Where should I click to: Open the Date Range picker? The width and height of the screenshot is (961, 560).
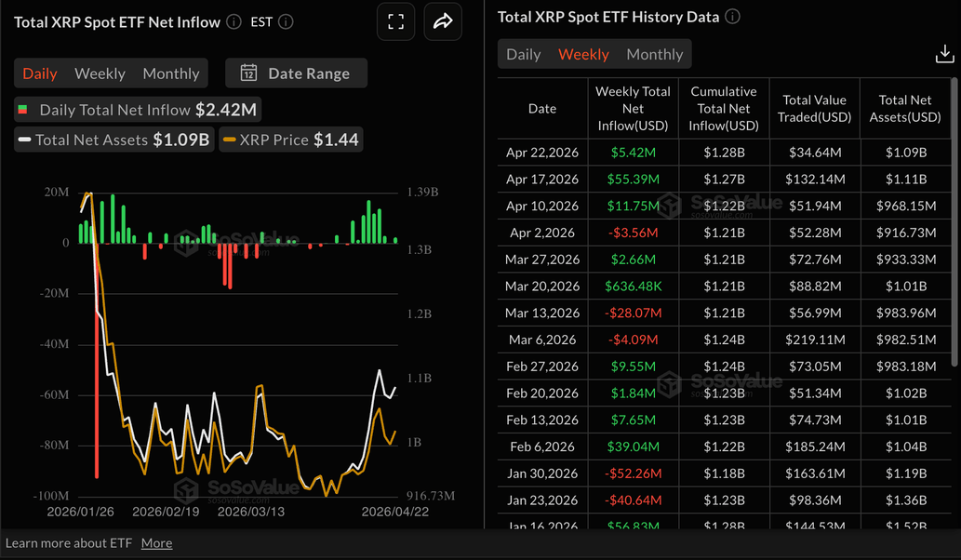point(297,73)
